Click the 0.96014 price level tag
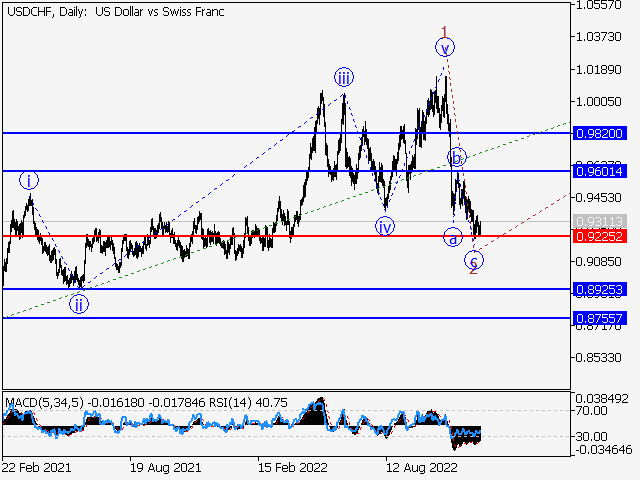The image size is (640, 480). tap(600, 171)
